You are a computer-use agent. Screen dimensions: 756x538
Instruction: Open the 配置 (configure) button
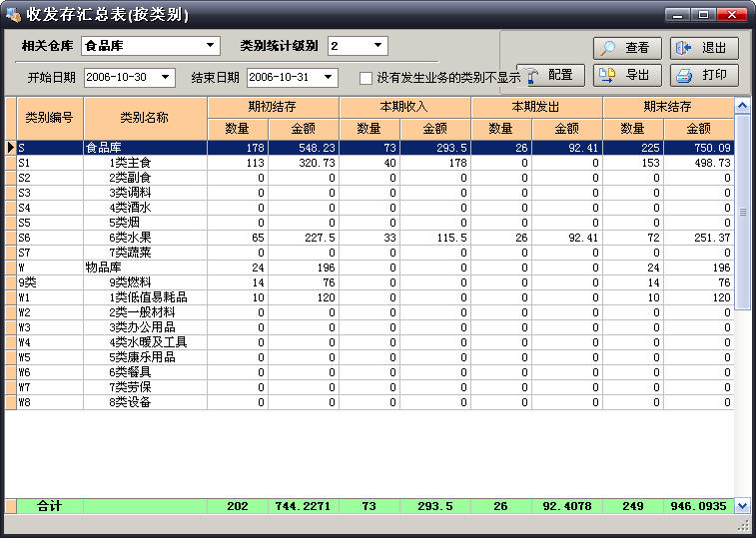550,75
